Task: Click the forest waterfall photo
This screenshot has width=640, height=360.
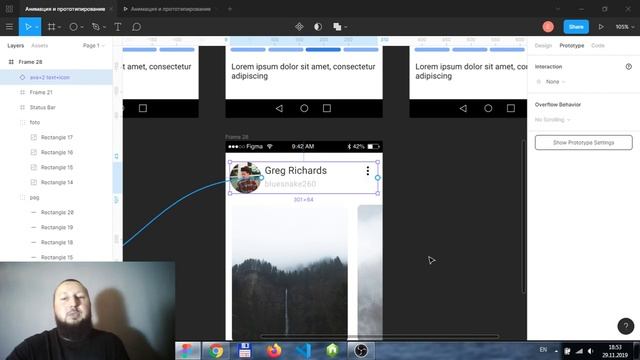Action: coord(290,271)
